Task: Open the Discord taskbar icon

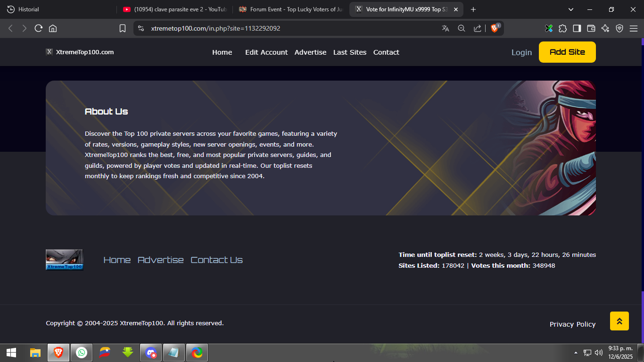Action: [x=151, y=353]
